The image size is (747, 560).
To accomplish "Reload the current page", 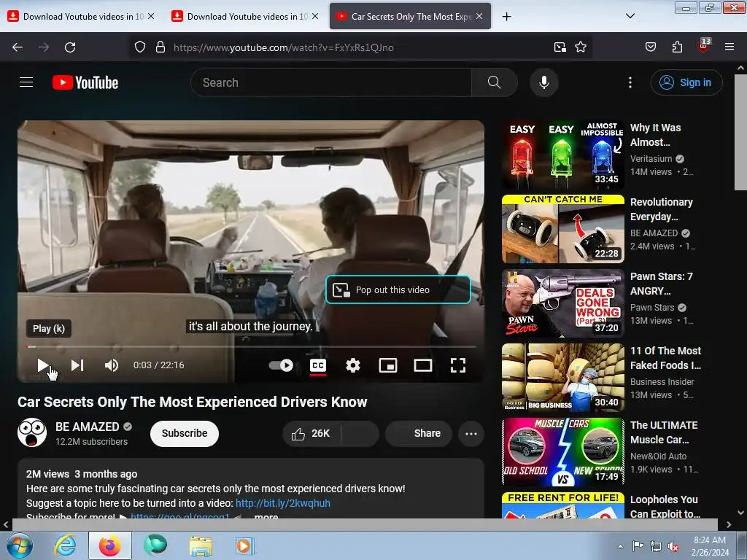I will pos(70,47).
